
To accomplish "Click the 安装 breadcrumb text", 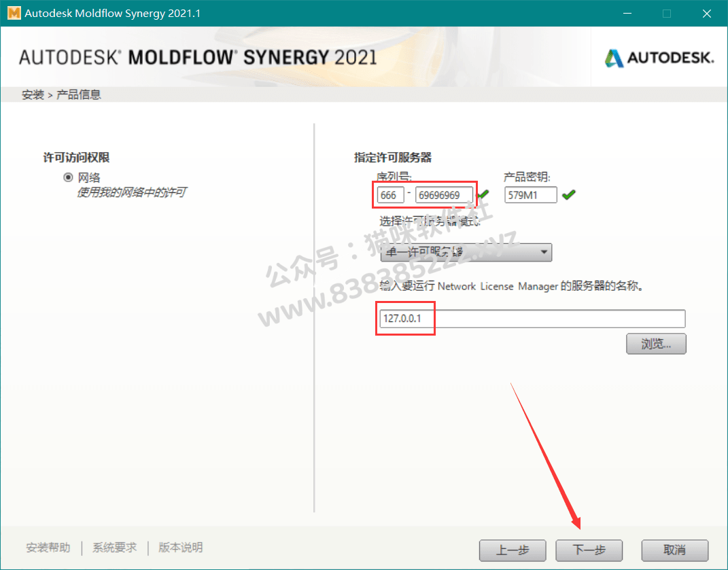I will point(33,94).
